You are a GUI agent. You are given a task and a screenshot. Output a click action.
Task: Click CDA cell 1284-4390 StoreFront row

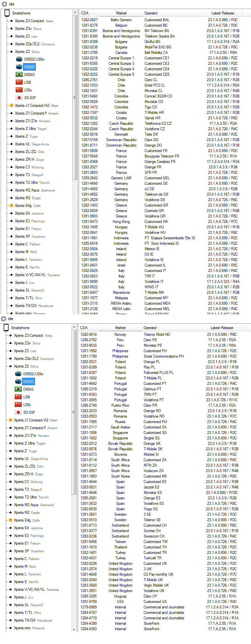point(88,623)
